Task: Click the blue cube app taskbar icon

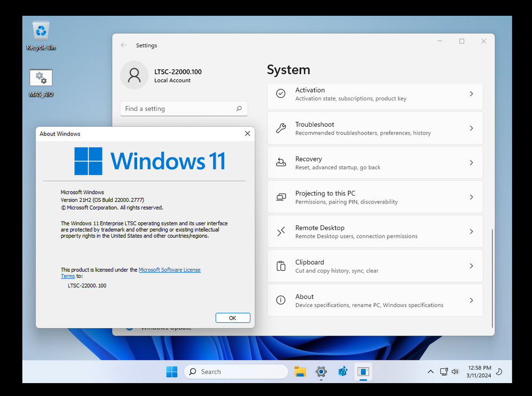Action: [x=342, y=372]
